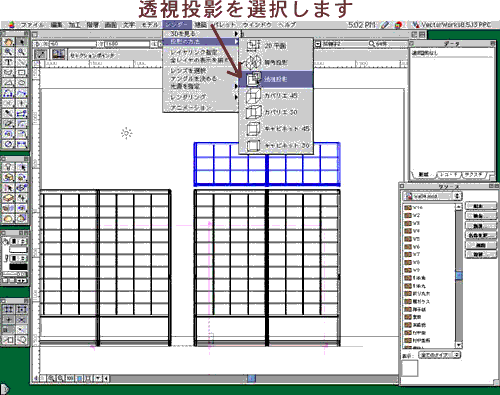Viewport: 500px width, 395px height.
Task: Click the 2D plan projection icon in submenu
Action: (x=253, y=46)
